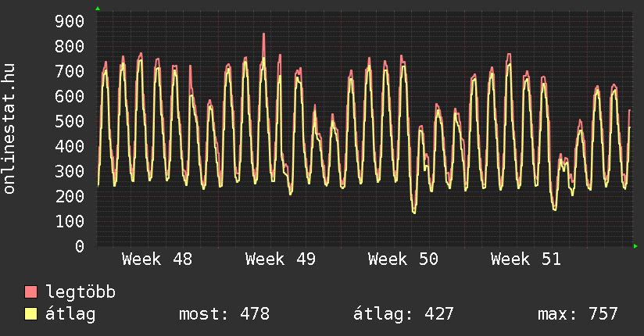Click the red legtöbb legend swatch
This screenshot has width=644, height=336.
tap(31, 292)
